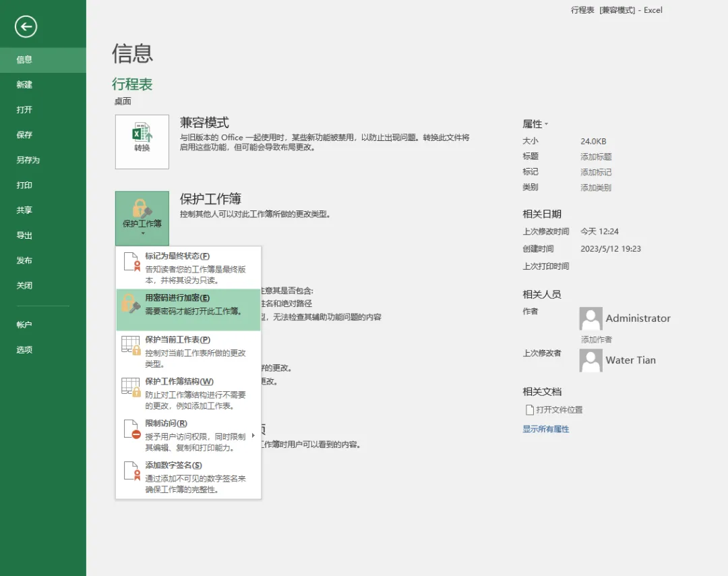
Task: Click the 显示所有属性 link
Action: tap(545, 429)
